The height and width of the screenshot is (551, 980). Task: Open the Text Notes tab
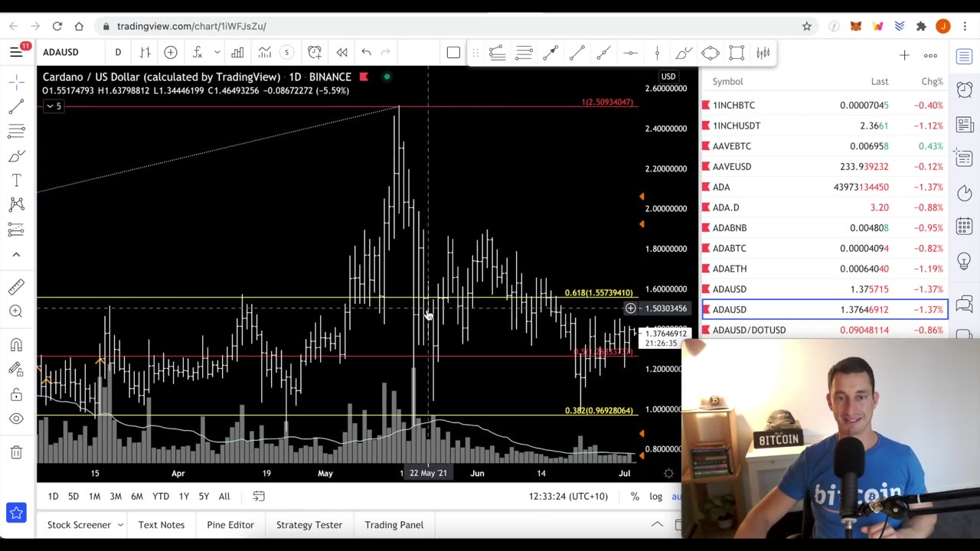[161, 525]
